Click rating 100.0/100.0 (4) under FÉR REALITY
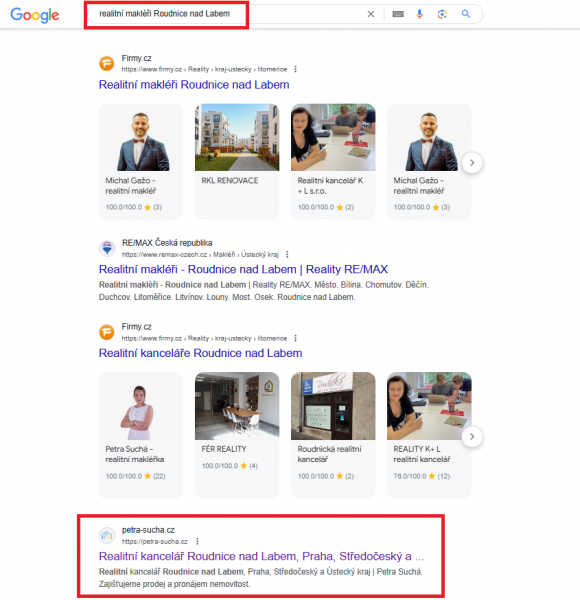580x600 pixels. [230, 466]
